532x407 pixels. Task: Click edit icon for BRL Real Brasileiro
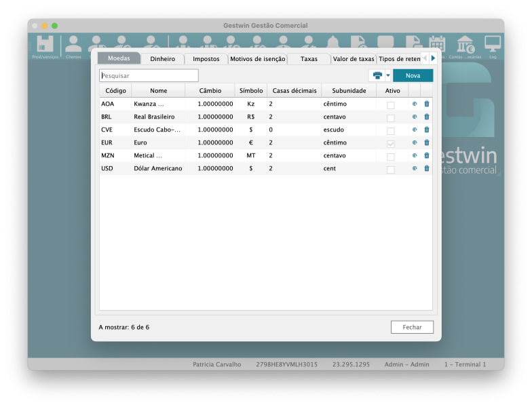[x=415, y=117]
